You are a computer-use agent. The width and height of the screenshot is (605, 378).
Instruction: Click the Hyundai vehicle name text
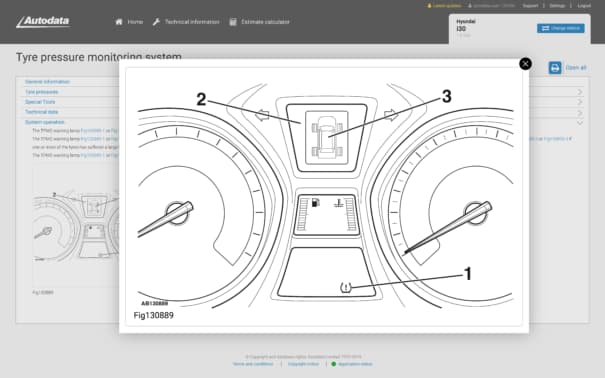466,22
